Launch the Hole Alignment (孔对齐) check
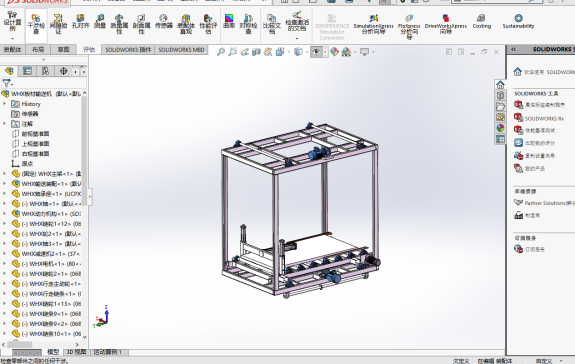This screenshot has width=575, height=364. 80,21
